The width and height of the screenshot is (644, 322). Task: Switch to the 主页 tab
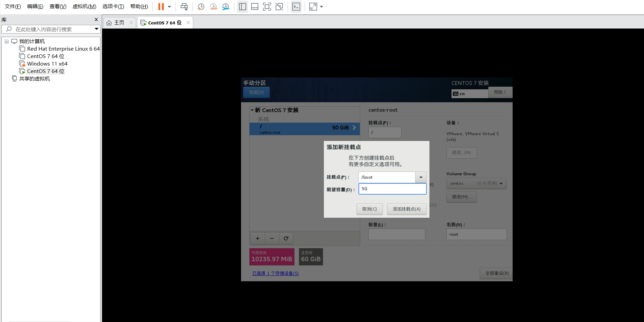click(116, 23)
